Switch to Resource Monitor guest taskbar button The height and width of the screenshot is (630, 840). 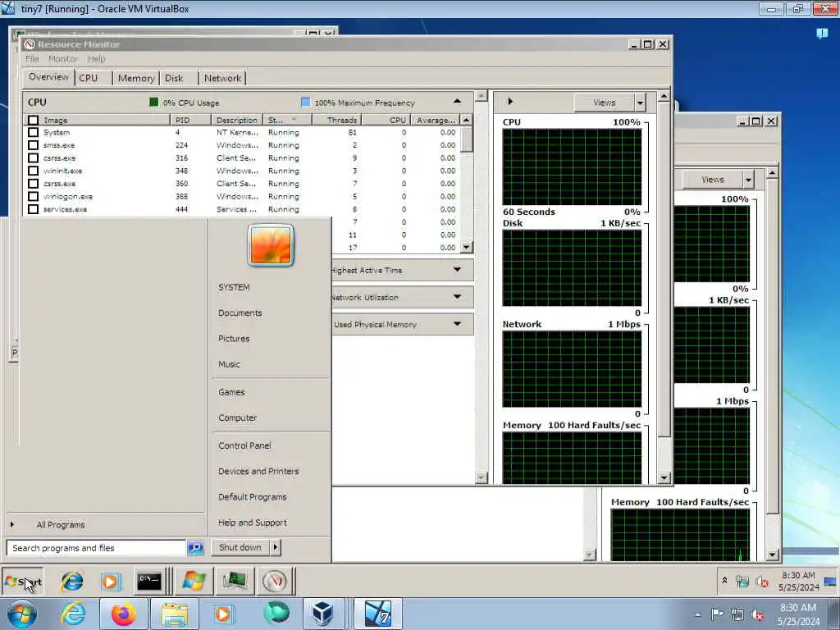[275, 582]
